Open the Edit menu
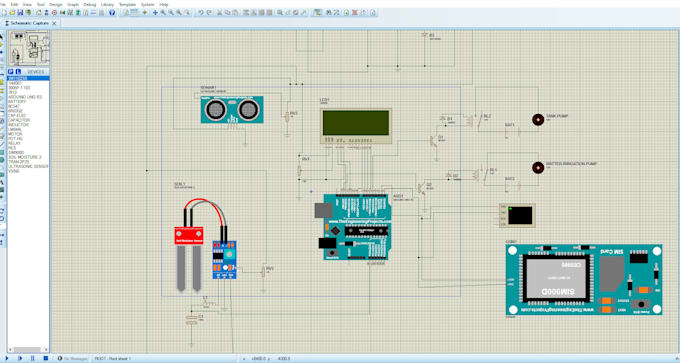 [14, 4]
